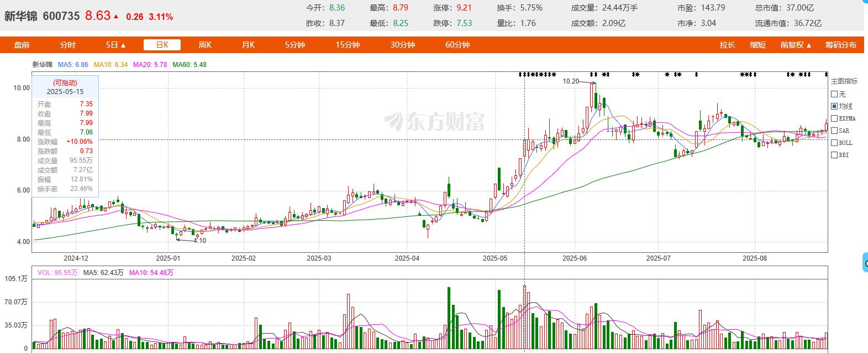Click the MA5: 6.86 legend label
This screenshot has width=868, height=353.
pos(73,65)
